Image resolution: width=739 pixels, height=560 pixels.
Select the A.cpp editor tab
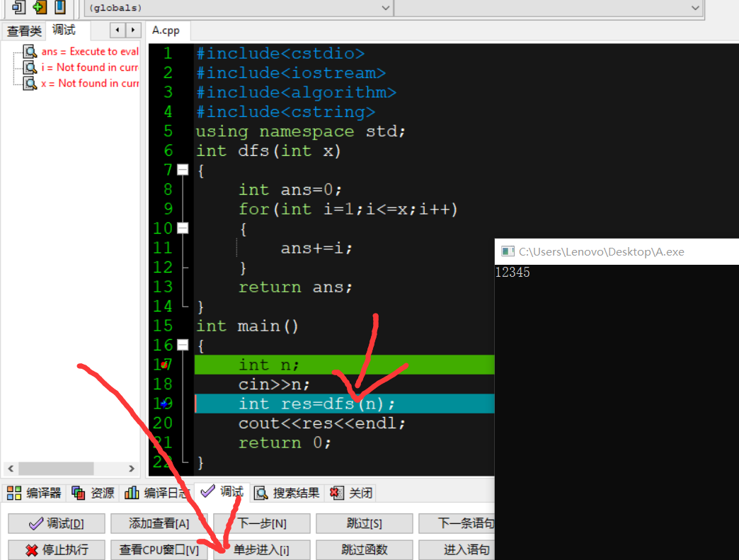[166, 30]
